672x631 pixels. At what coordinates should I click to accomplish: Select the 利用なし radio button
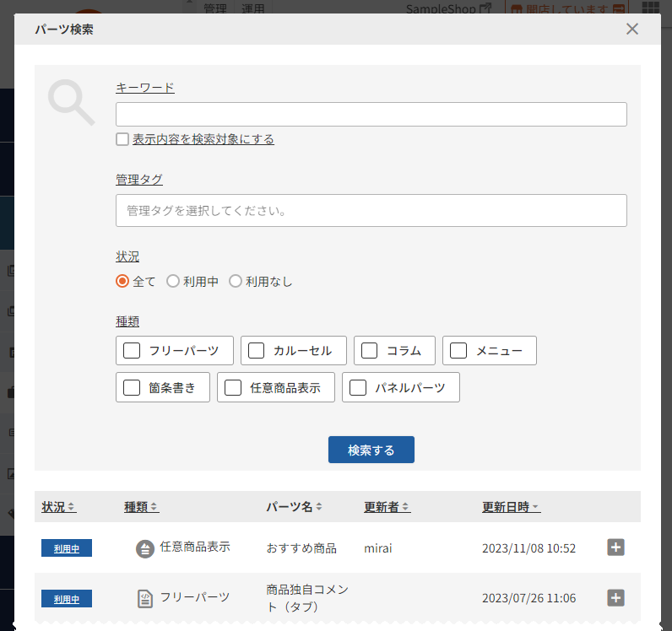coord(236,282)
